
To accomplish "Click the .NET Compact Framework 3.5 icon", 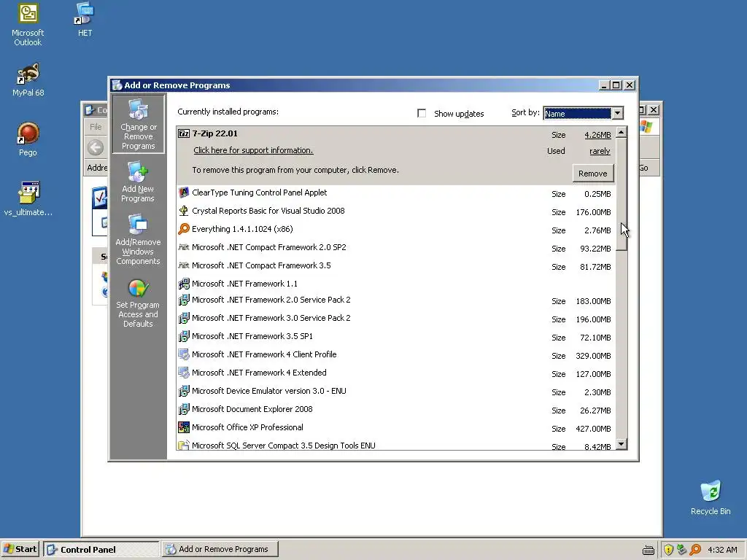I will pyautogui.click(x=184, y=265).
